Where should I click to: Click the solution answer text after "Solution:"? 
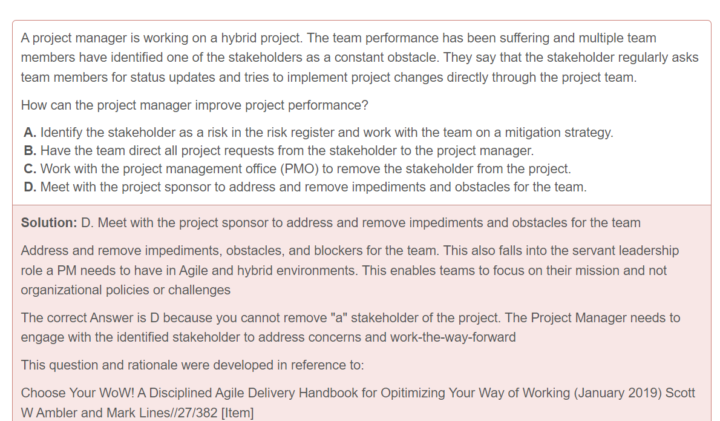pos(360,223)
